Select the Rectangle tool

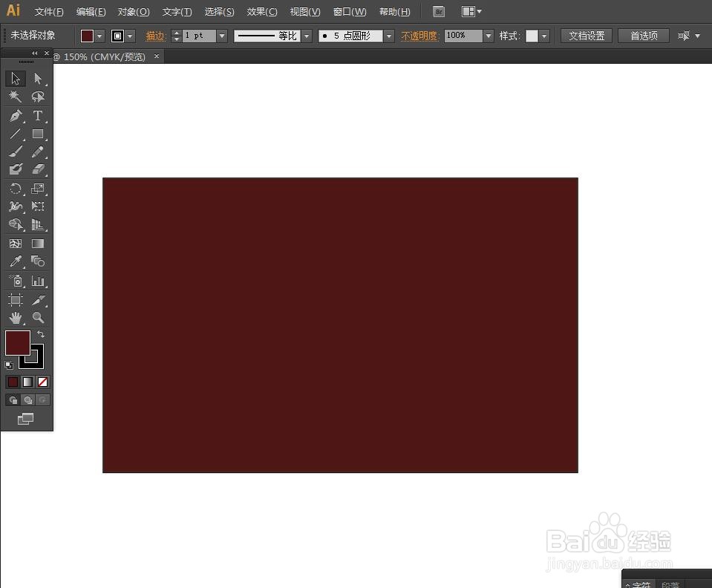coord(38,134)
